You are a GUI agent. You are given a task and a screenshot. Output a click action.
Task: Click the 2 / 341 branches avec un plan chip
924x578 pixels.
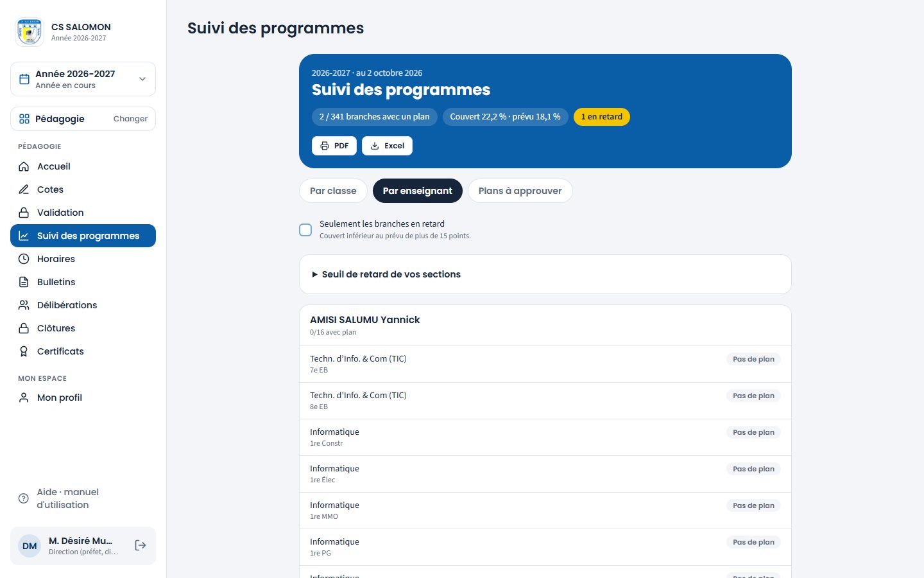(375, 117)
